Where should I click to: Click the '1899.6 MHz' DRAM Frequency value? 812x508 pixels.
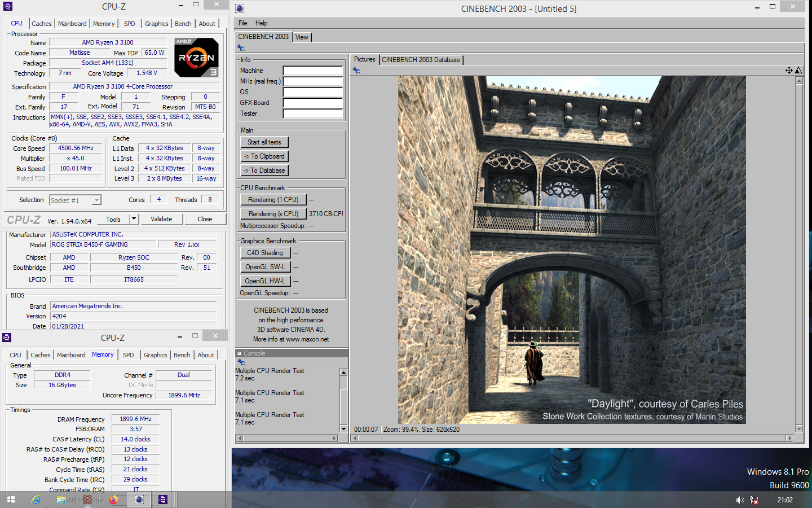[x=136, y=419]
